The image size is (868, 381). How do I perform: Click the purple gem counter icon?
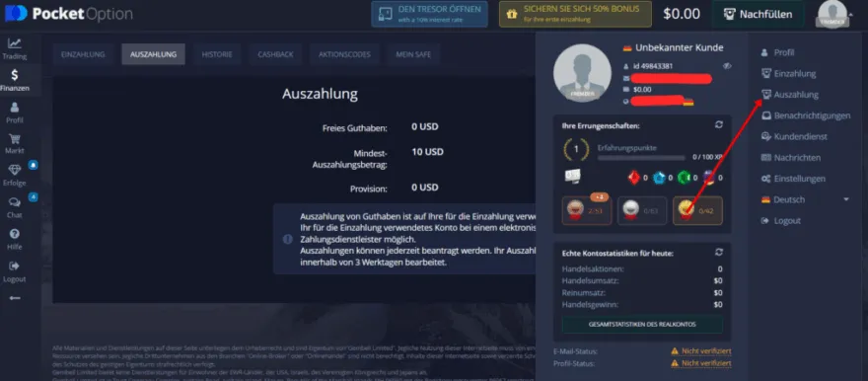coord(708,178)
